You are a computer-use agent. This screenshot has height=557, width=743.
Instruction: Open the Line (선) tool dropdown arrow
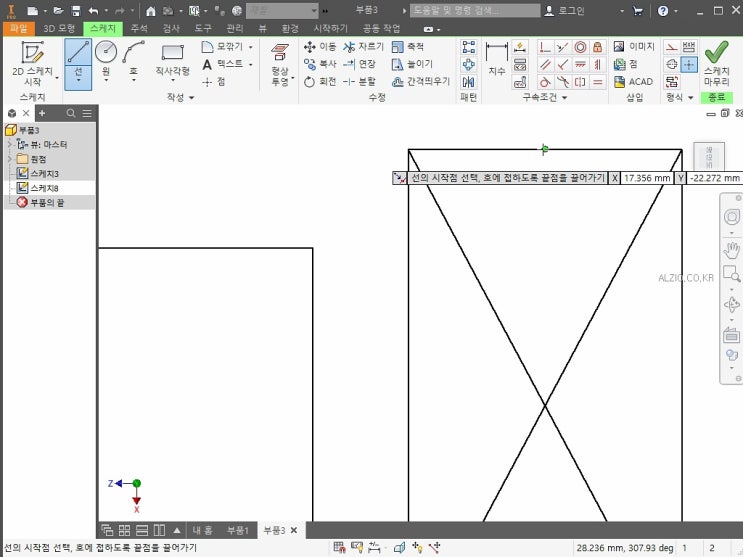[x=78, y=80]
